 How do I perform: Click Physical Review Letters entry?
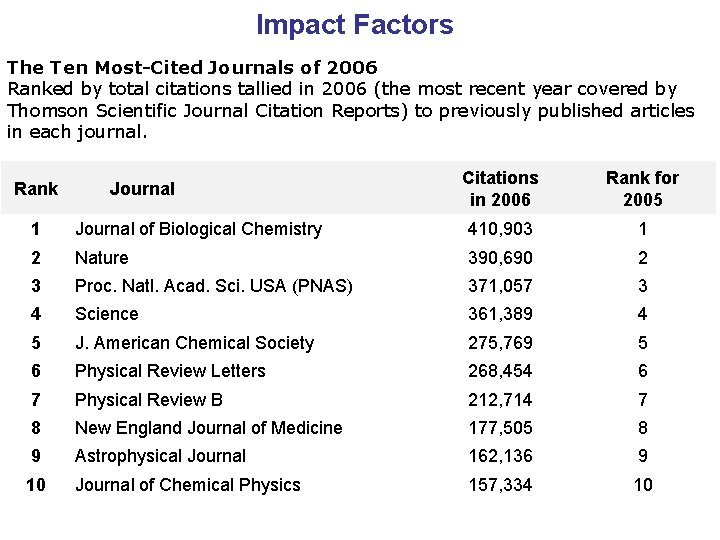pyautogui.click(x=170, y=371)
